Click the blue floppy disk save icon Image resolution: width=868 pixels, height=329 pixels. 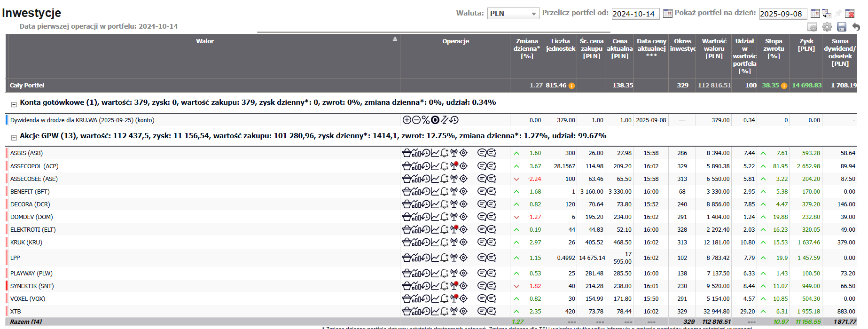(842, 27)
